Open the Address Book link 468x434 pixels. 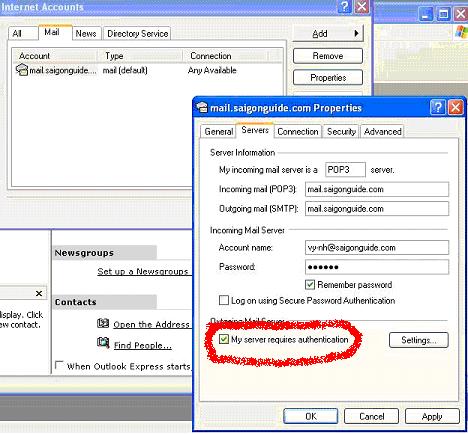(152, 324)
